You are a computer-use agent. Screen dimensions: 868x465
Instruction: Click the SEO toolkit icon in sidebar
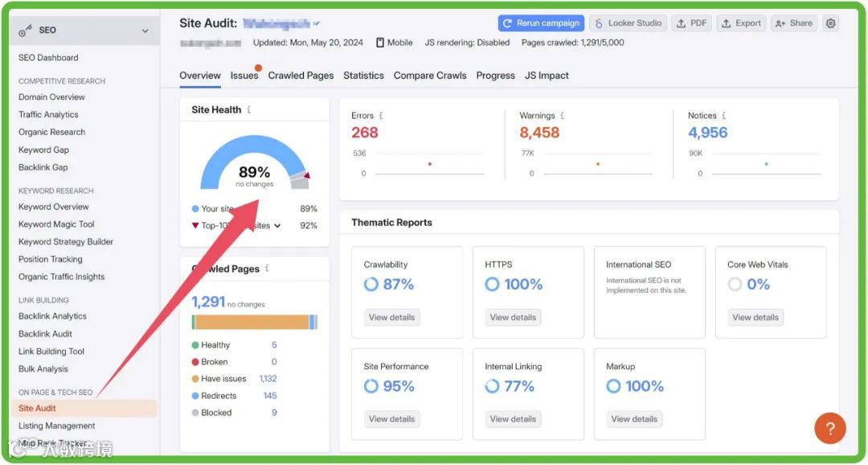point(25,31)
